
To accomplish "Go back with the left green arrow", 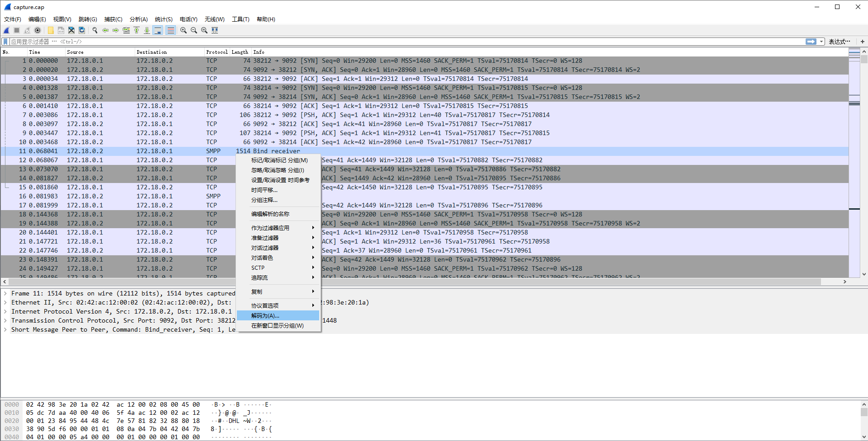I will click(x=105, y=30).
